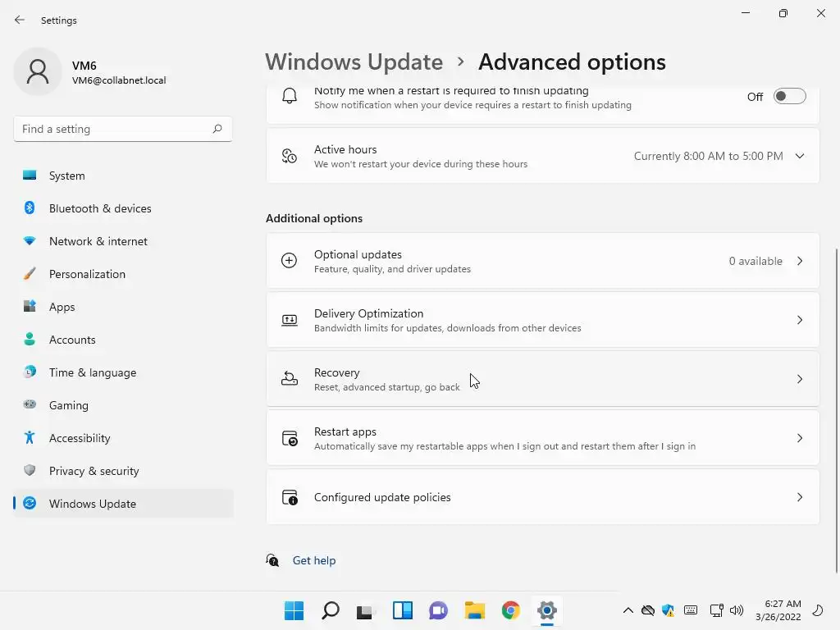Click 'Currently 8:00 AM to 5:00 PM' text

pos(708,156)
